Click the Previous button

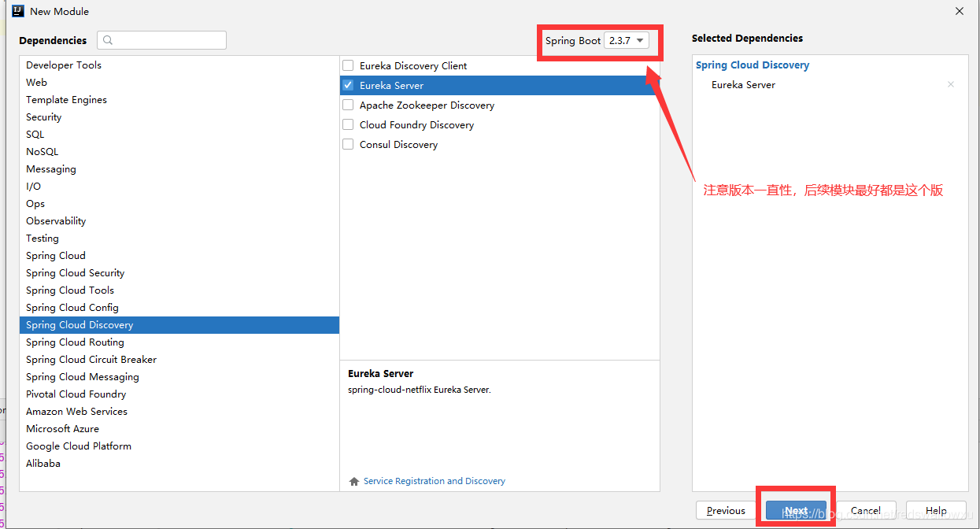(x=726, y=510)
